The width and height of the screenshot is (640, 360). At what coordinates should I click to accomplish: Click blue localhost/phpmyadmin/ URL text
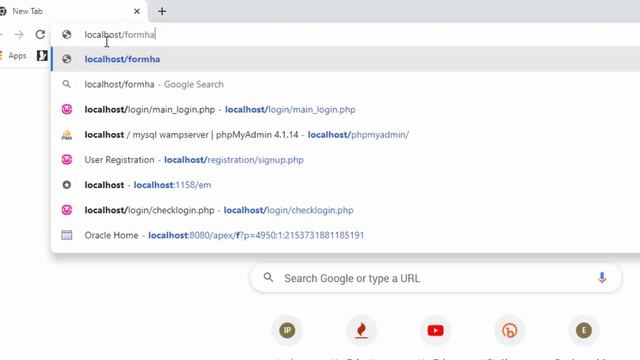pyautogui.click(x=358, y=135)
